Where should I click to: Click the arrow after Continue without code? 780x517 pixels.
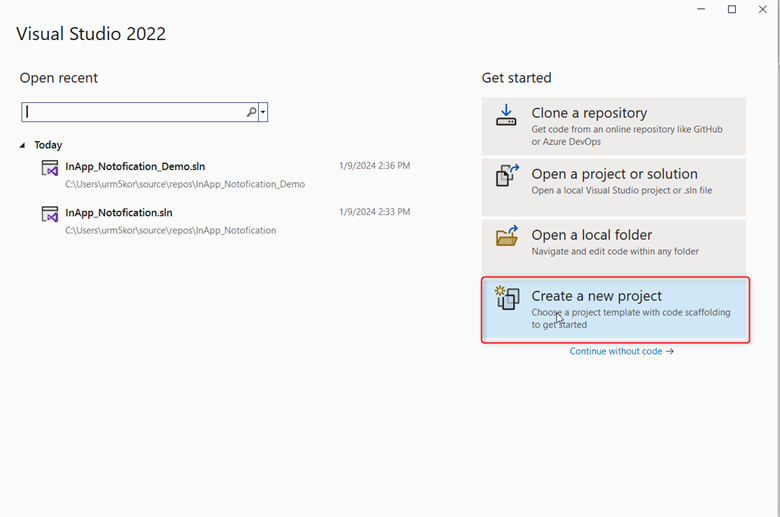click(x=670, y=351)
